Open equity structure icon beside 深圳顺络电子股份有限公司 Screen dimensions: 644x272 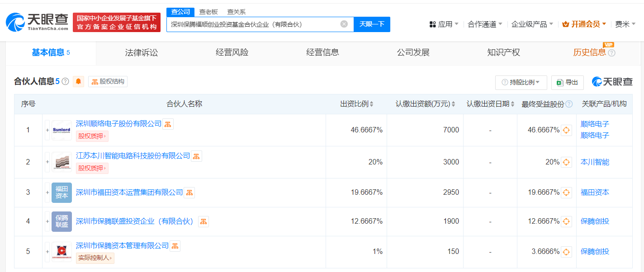click(x=168, y=124)
